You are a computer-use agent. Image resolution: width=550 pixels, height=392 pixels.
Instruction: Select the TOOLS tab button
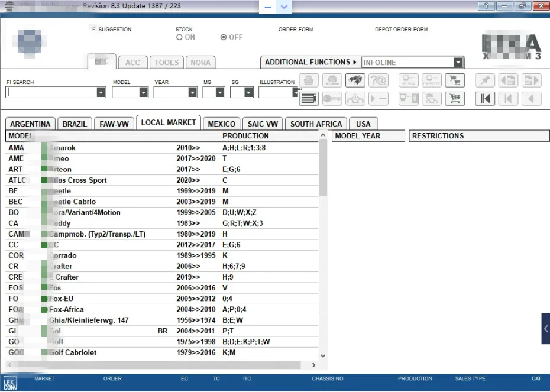[167, 62]
